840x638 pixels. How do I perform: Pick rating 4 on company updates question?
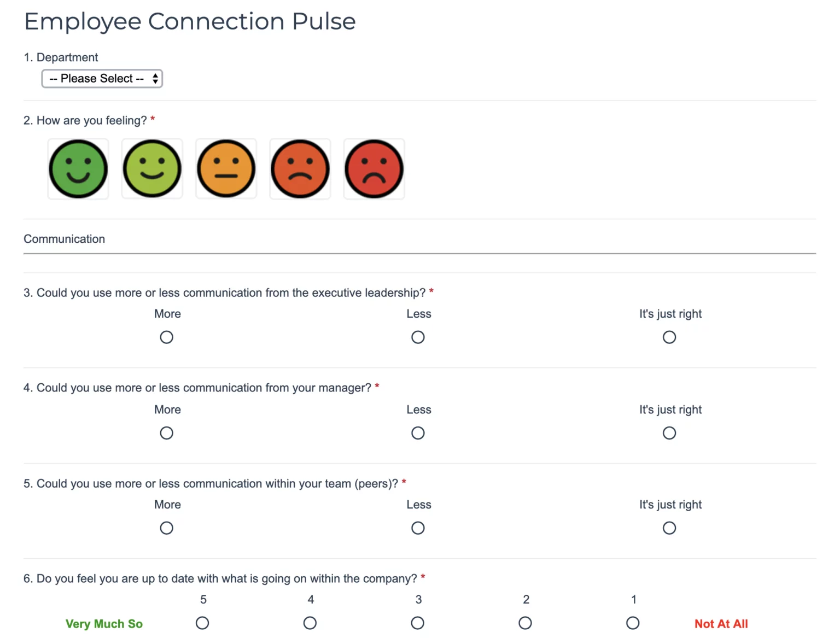point(310,623)
